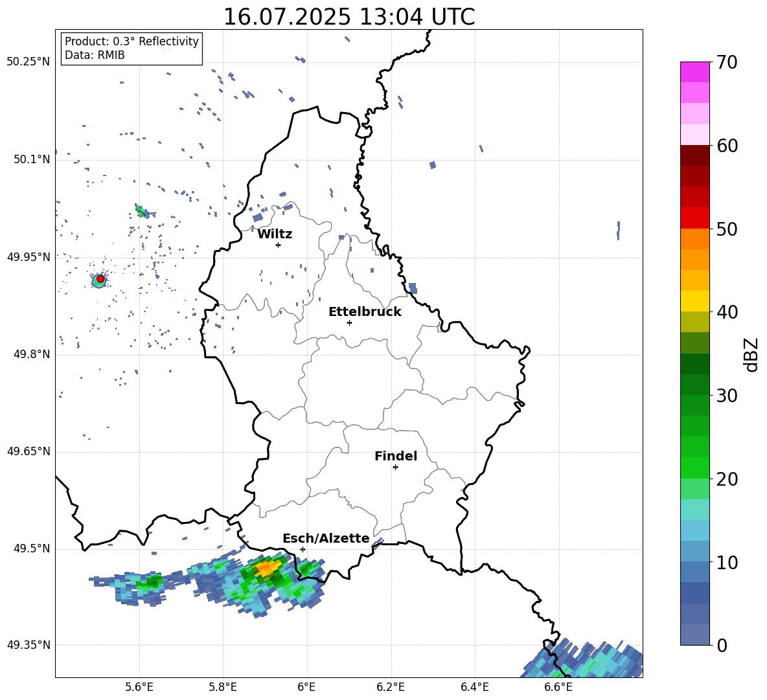This screenshot has height=700, width=767.
Task: Click the colorbar tick label 70
Action: click(727, 63)
